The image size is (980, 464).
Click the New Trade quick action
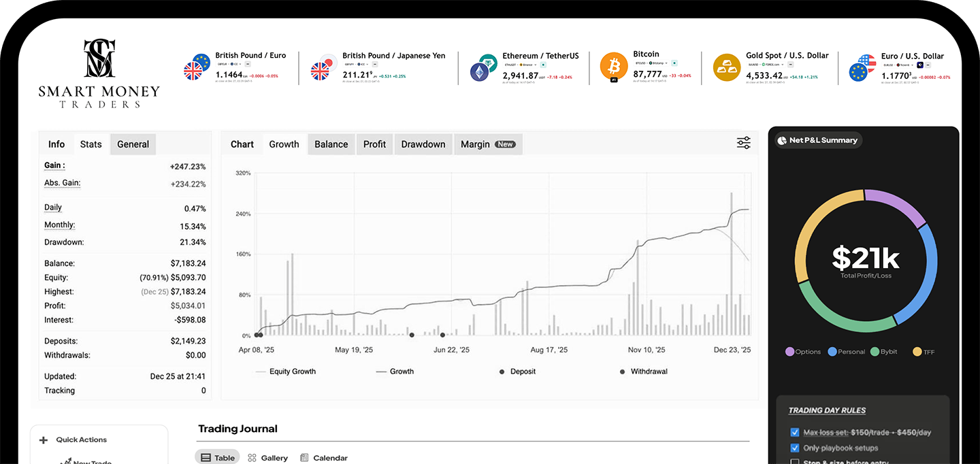click(88, 461)
